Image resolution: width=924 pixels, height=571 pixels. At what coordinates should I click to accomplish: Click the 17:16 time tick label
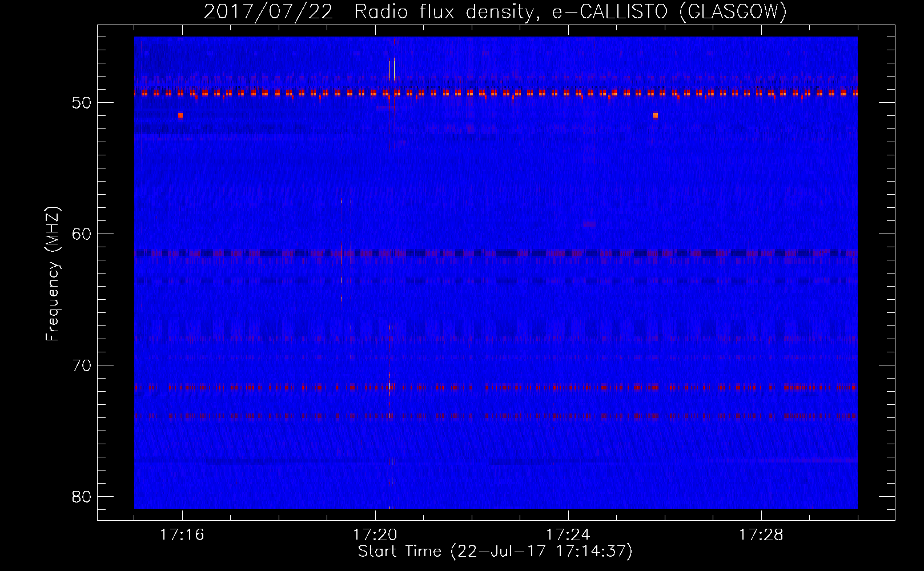182,535
